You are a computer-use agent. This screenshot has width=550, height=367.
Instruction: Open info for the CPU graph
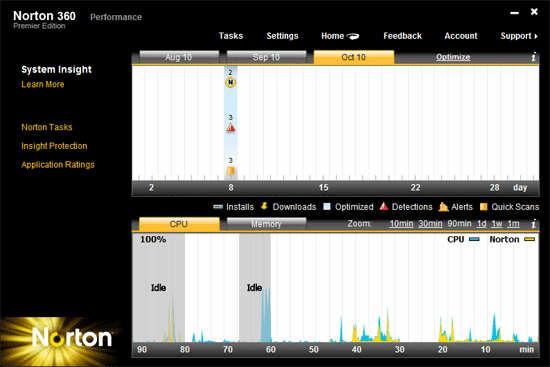click(534, 223)
